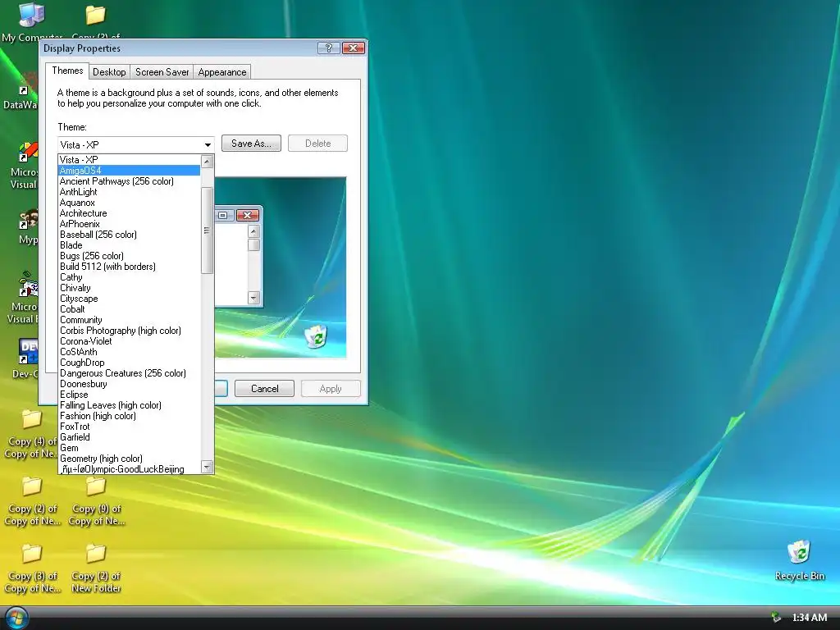The height and width of the screenshot is (630, 840).
Task: Choose the Chivalry theme
Action: tap(129, 288)
